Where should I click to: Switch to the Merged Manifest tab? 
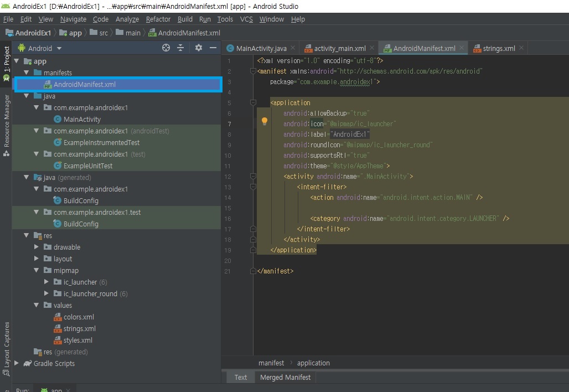point(285,378)
